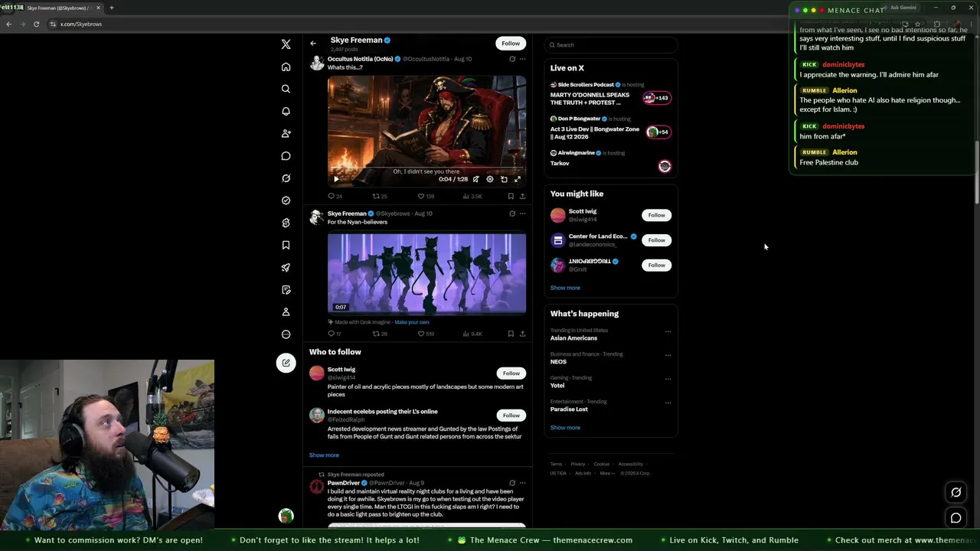This screenshot has width=980, height=551.
Task: Go back with the profile header arrow
Action: [x=313, y=43]
